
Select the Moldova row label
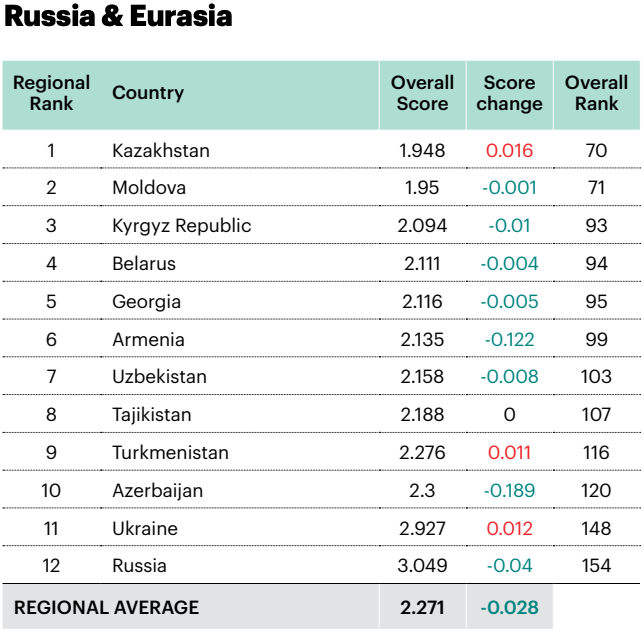(x=149, y=188)
